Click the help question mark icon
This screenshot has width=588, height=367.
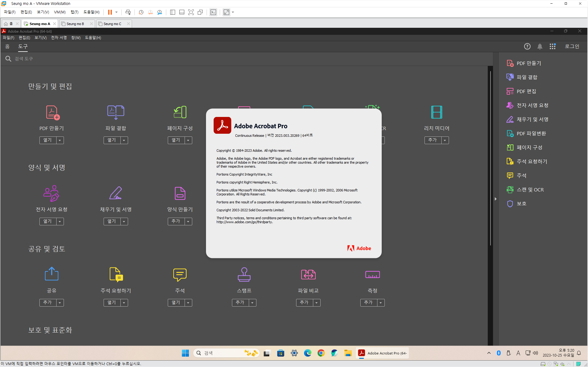point(527,46)
